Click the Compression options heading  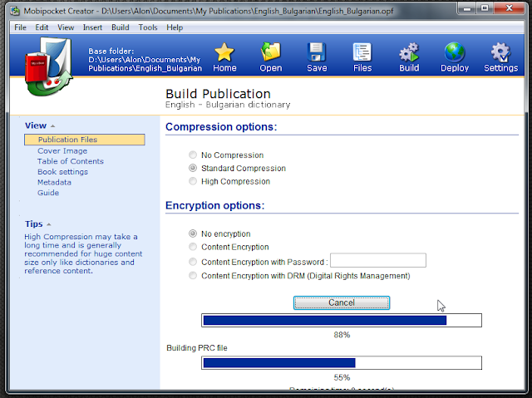pos(221,127)
